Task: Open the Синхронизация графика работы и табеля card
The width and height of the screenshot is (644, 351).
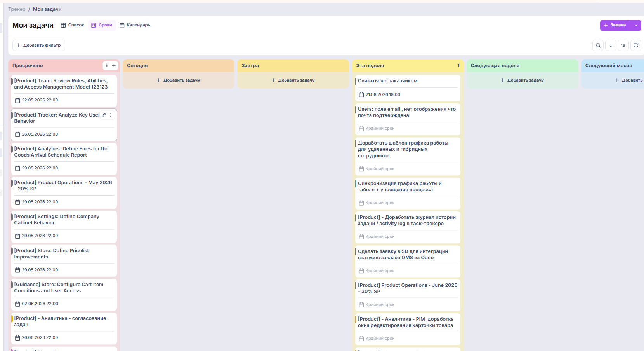Action: point(408,193)
